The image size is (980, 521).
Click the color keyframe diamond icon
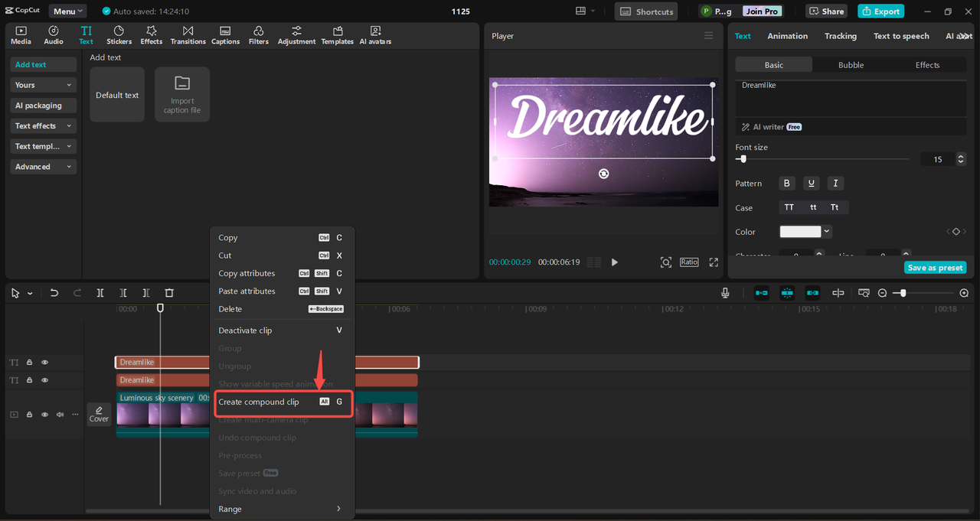[x=955, y=231]
